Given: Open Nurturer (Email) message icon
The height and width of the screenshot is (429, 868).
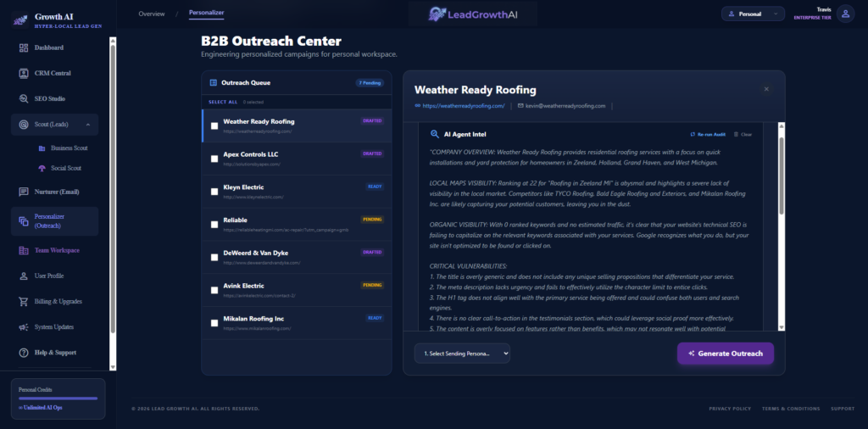Looking at the screenshot, I should point(23,192).
